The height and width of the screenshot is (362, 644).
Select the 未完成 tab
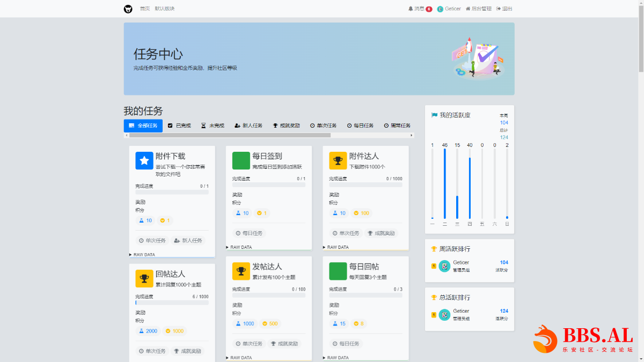[x=213, y=125]
